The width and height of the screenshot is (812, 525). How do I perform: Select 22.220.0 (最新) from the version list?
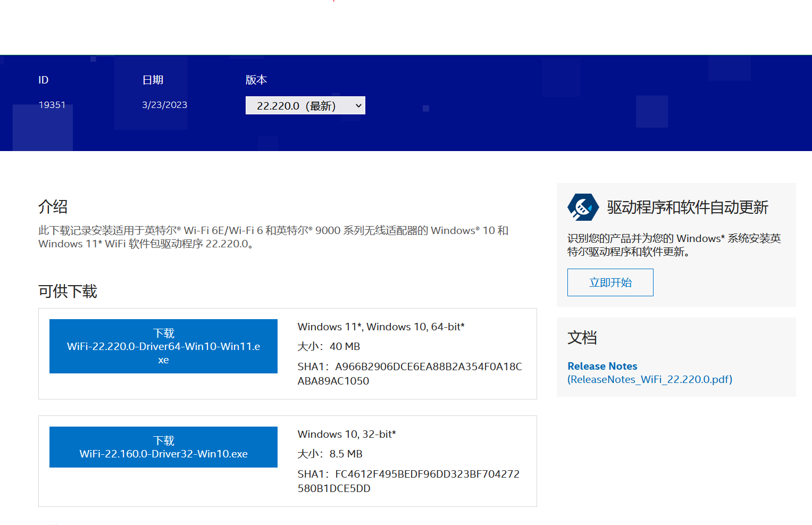click(x=298, y=105)
